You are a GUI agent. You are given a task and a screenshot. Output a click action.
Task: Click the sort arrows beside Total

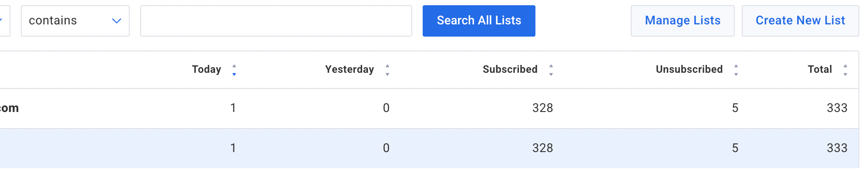point(845,70)
